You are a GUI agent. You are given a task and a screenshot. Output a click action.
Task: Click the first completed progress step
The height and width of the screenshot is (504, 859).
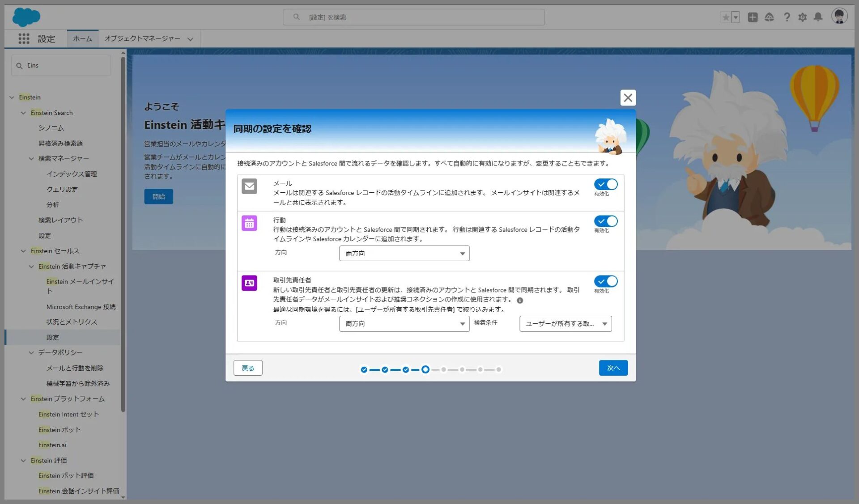[364, 370]
